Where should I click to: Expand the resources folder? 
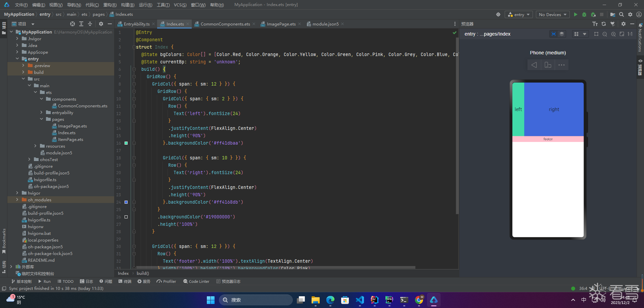[36, 146]
